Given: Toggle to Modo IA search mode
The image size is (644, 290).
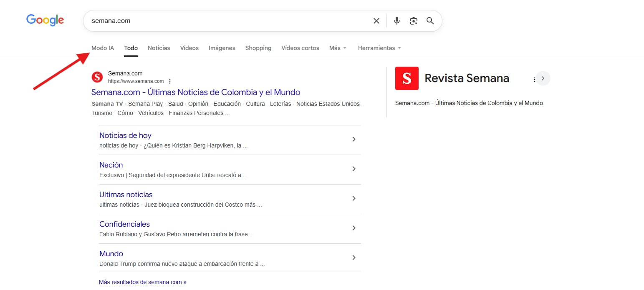Looking at the screenshot, I should (102, 48).
